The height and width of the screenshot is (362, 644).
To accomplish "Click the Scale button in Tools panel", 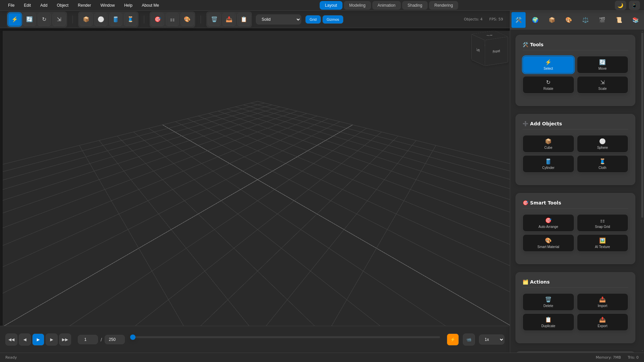I will 602,85.
